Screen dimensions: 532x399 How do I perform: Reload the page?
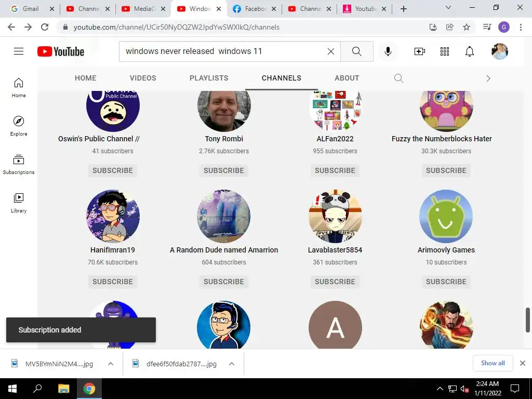(x=45, y=27)
